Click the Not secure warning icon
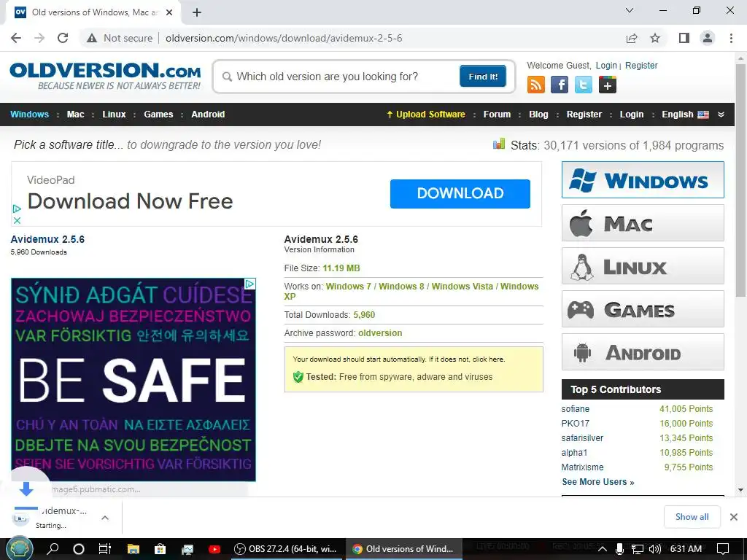 (x=92, y=38)
